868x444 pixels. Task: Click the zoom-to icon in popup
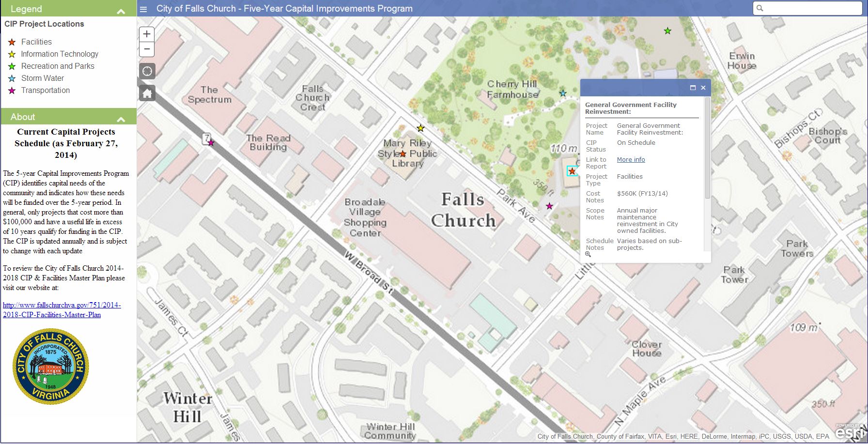588,254
